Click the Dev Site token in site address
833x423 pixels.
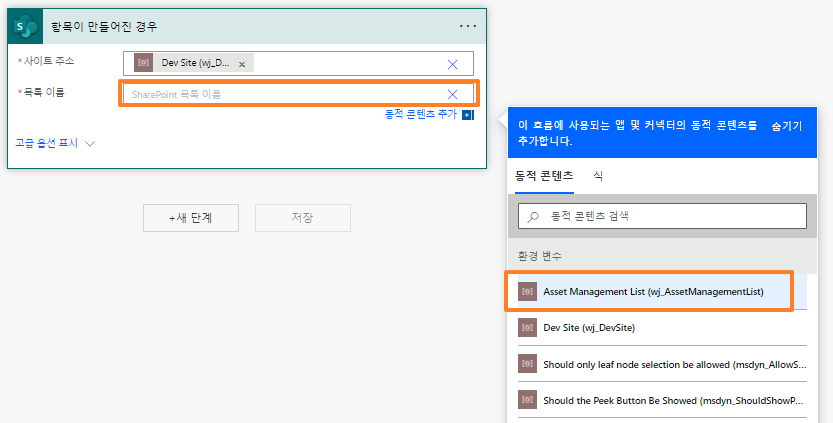point(194,63)
